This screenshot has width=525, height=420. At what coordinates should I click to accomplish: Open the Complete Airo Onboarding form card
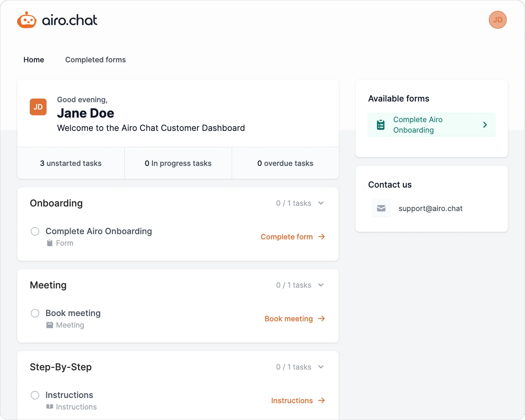point(431,125)
